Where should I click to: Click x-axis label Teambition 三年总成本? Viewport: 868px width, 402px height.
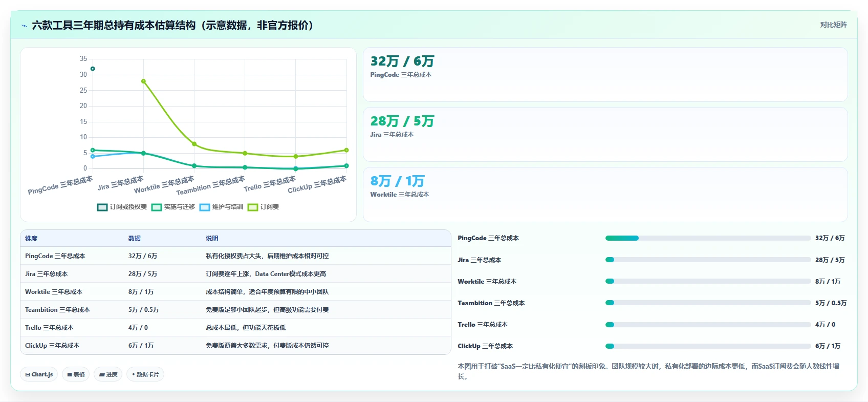(x=211, y=185)
